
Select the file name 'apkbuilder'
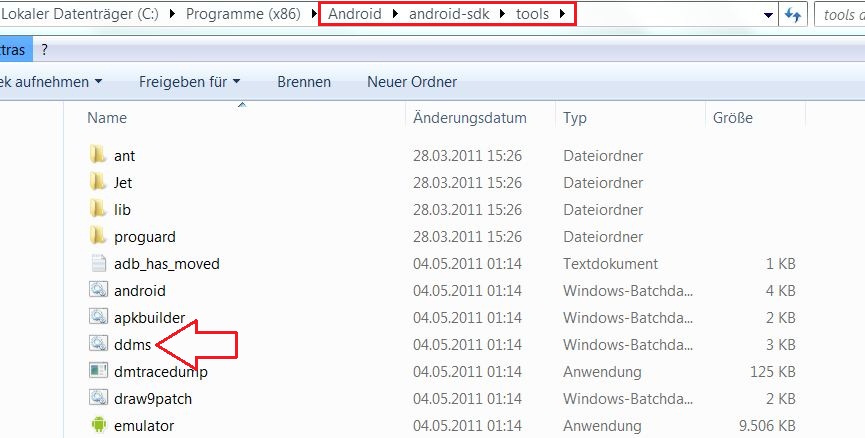tap(149, 318)
